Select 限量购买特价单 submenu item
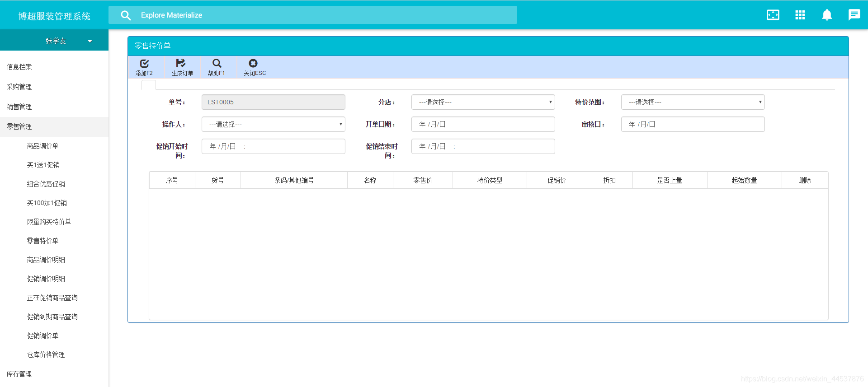 tap(49, 222)
